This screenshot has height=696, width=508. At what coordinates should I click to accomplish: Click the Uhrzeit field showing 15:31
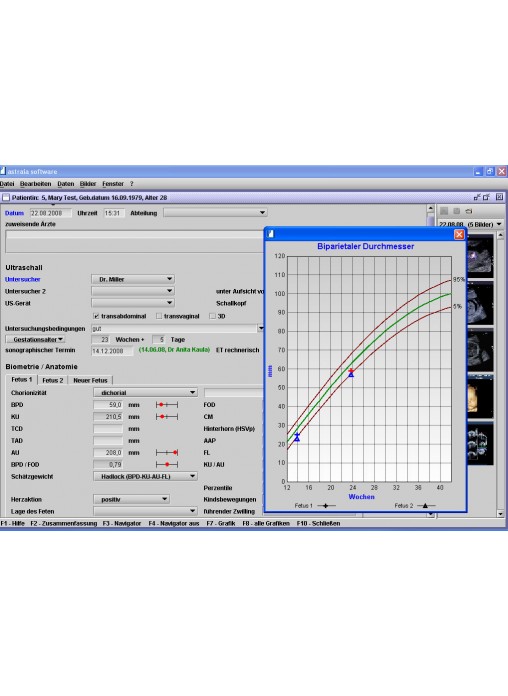(114, 213)
